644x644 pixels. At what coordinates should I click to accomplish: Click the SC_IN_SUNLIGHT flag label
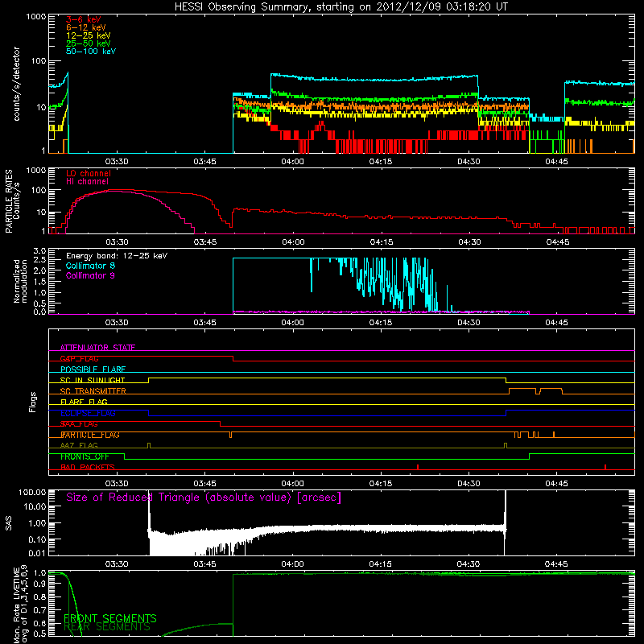point(93,380)
